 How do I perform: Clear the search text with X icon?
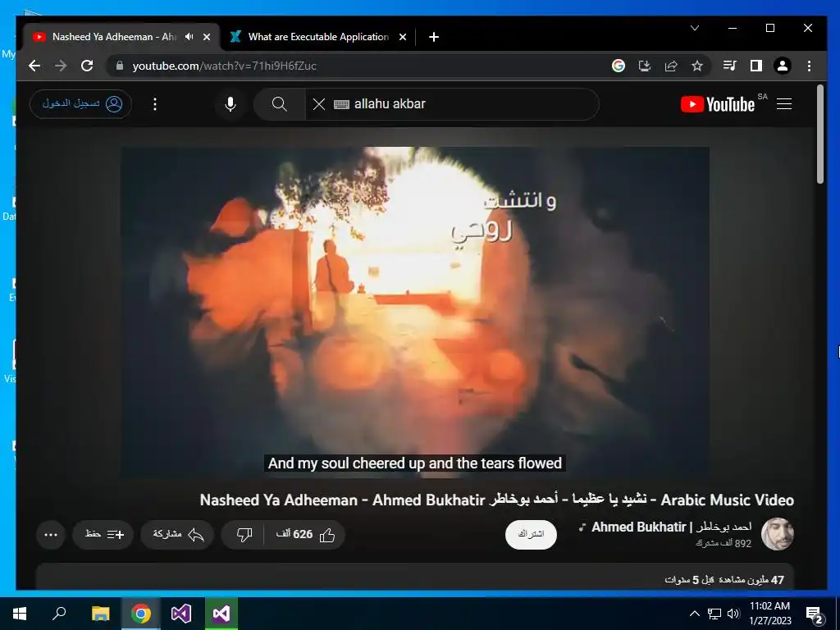[x=319, y=104]
